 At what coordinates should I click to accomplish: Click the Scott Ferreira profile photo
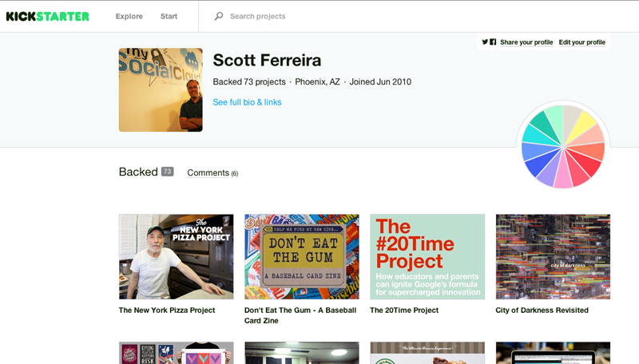(161, 90)
